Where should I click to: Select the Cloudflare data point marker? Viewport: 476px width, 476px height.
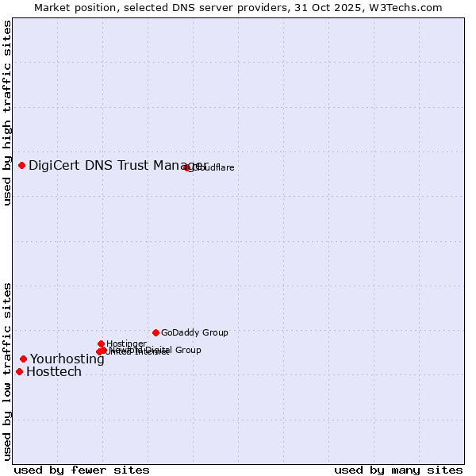tap(187, 167)
